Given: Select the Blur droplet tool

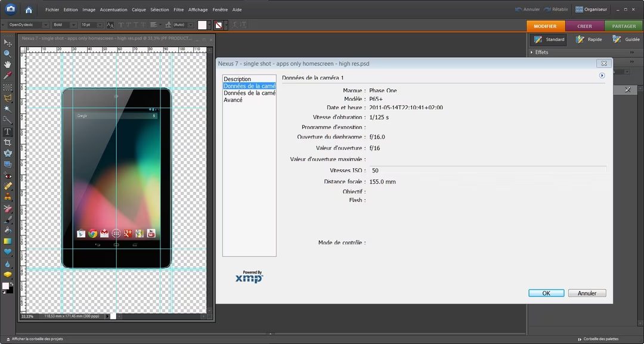Looking at the screenshot, I should point(7,264).
